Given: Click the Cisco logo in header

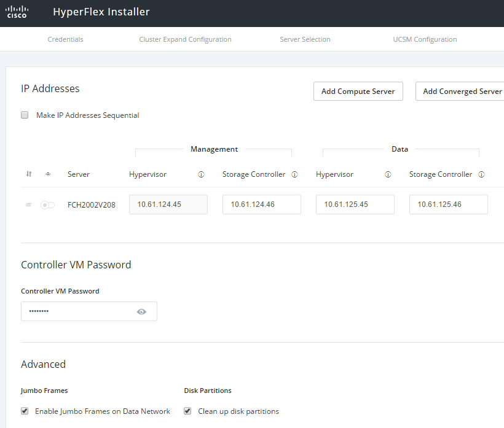Looking at the screenshot, I should tap(17, 12).
